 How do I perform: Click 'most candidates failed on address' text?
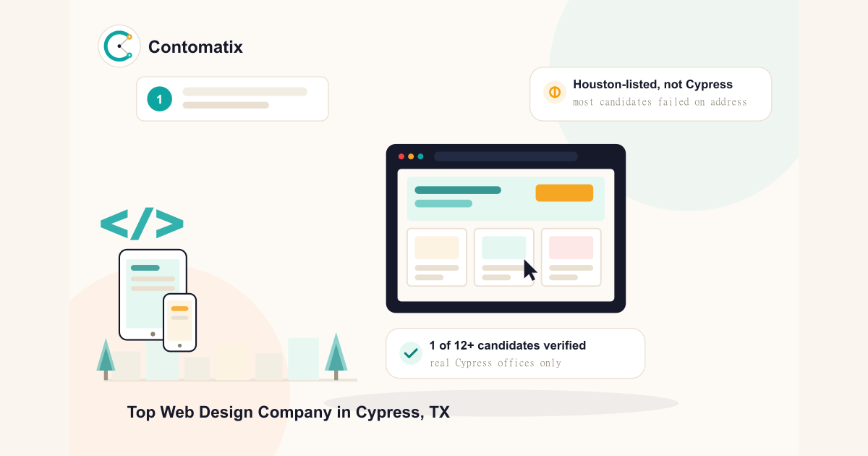point(660,102)
